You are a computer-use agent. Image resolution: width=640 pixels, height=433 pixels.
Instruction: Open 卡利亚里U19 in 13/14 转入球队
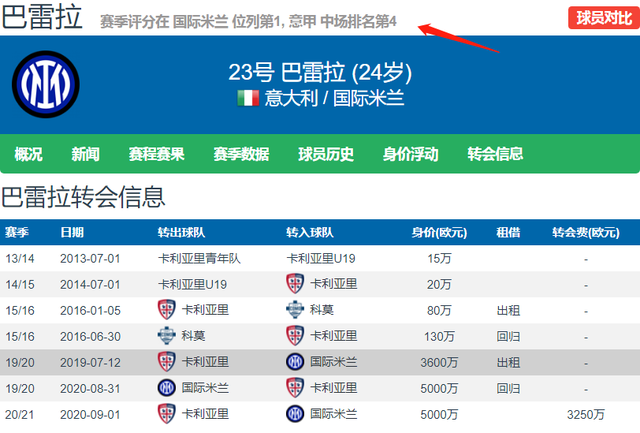[x=321, y=258]
